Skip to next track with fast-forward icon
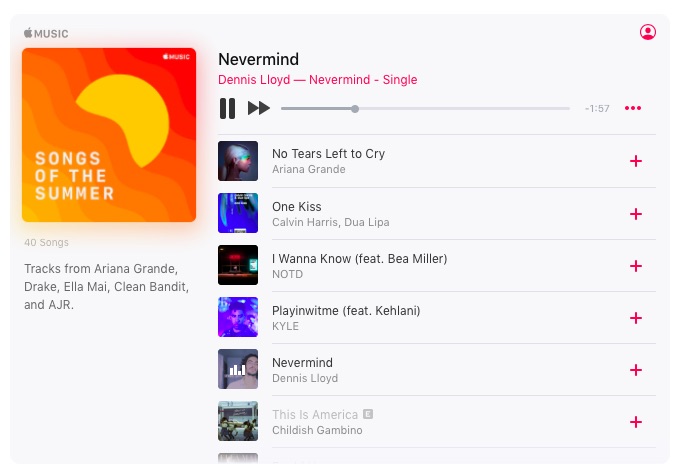 pyautogui.click(x=259, y=108)
